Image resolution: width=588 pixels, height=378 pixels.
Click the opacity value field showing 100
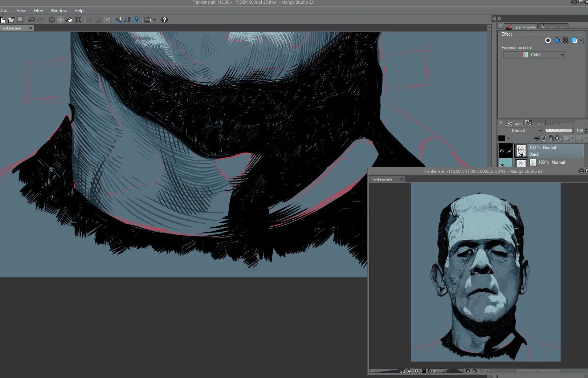579,131
